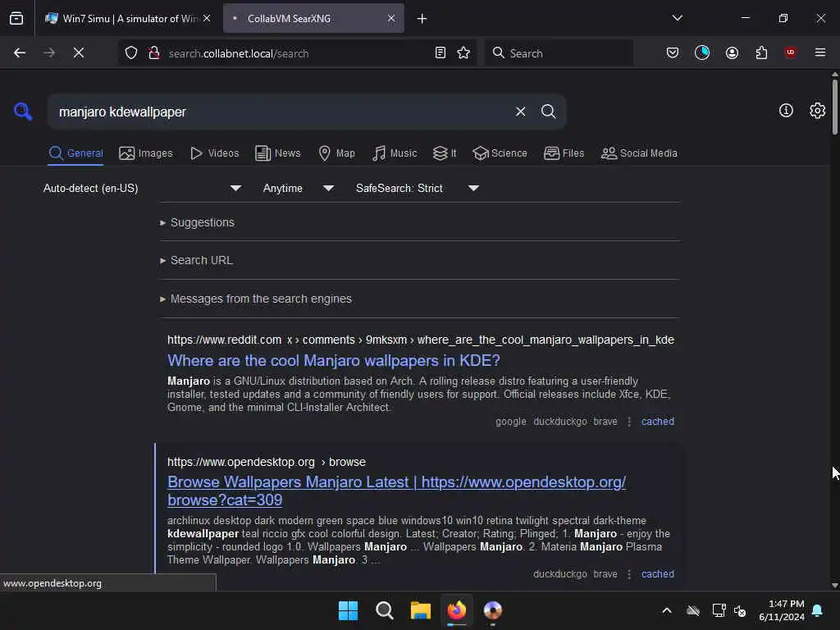Open tracking protection shield icon
This screenshot has height=630, width=840.
click(131, 52)
